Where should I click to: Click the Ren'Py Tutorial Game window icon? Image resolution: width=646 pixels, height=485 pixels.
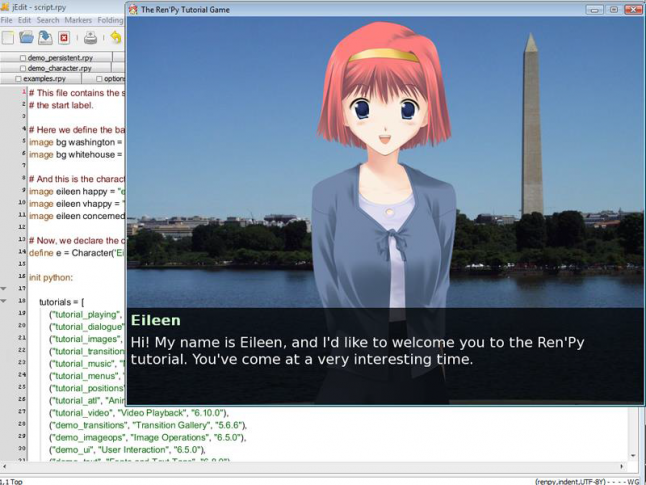(x=133, y=9)
